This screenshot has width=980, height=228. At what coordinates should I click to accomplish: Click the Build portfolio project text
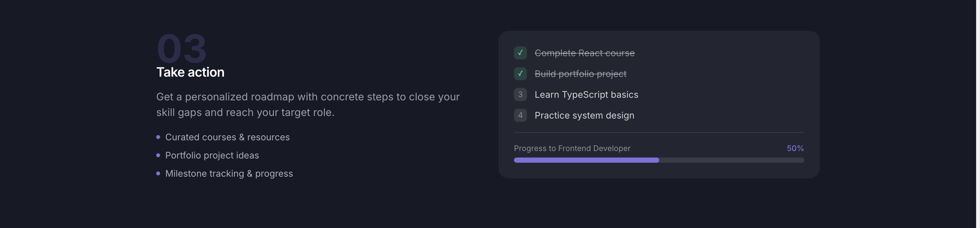pyautogui.click(x=580, y=74)
